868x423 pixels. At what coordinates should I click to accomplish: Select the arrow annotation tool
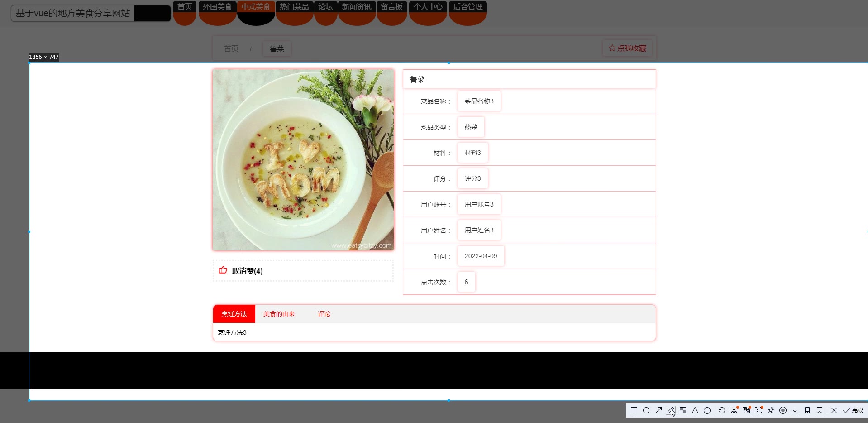(x=658, y=410)
